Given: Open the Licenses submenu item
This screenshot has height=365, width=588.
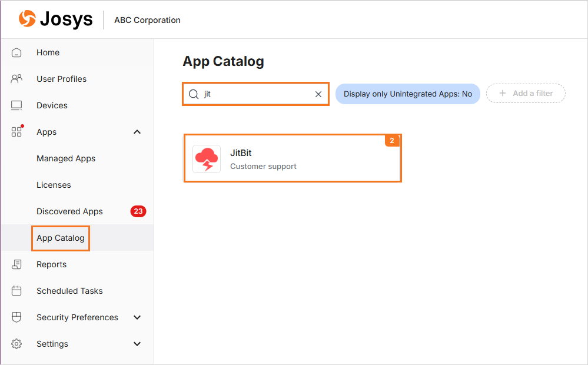Looking at the screenshot, I should 54,185.
